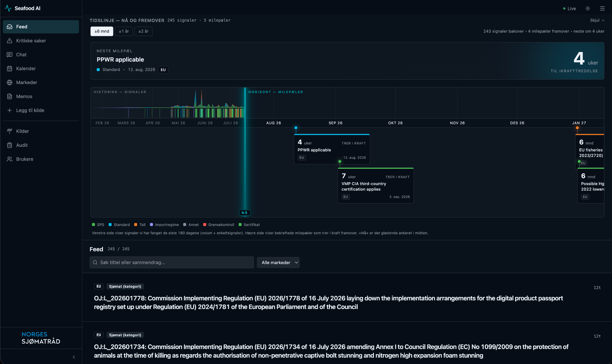Click the Grensekontroll red legend swatch
612x364 pixels.
click(205, 225)
